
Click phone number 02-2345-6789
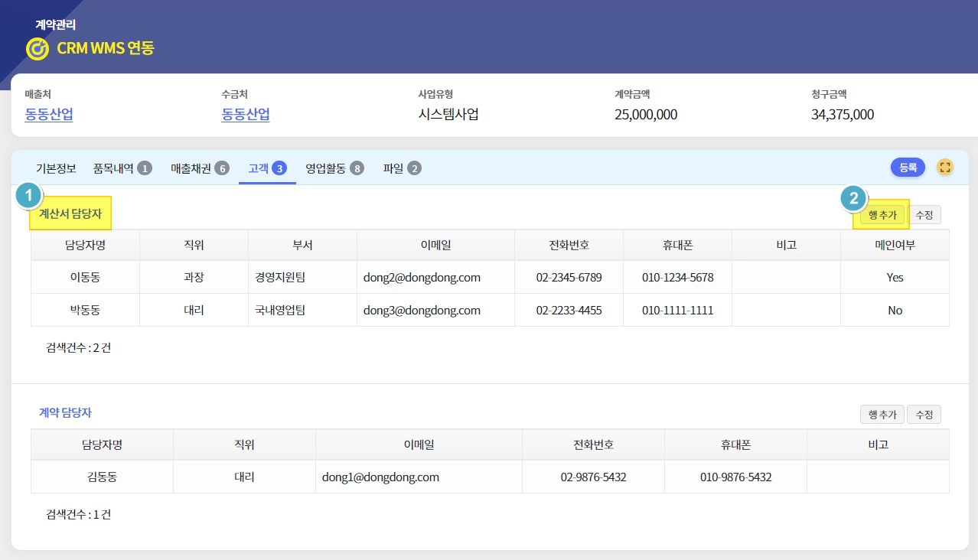[x=569, y=277]
